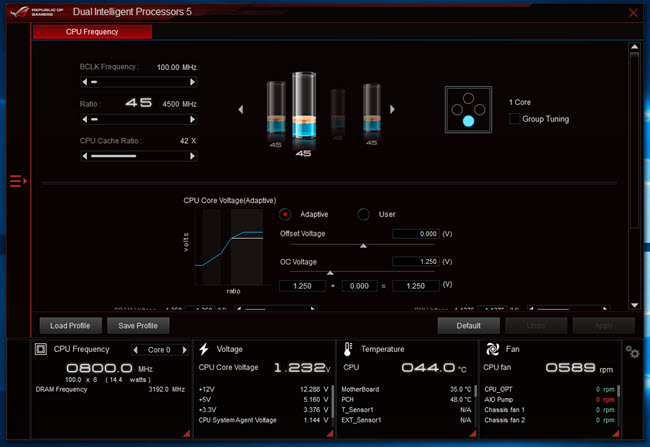Click the Default button
Viewport: 650px width, 447px height.
pyautogui.click(x=468, y=326)
